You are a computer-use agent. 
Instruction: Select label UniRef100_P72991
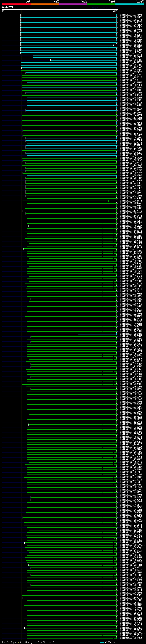point(131,88)
